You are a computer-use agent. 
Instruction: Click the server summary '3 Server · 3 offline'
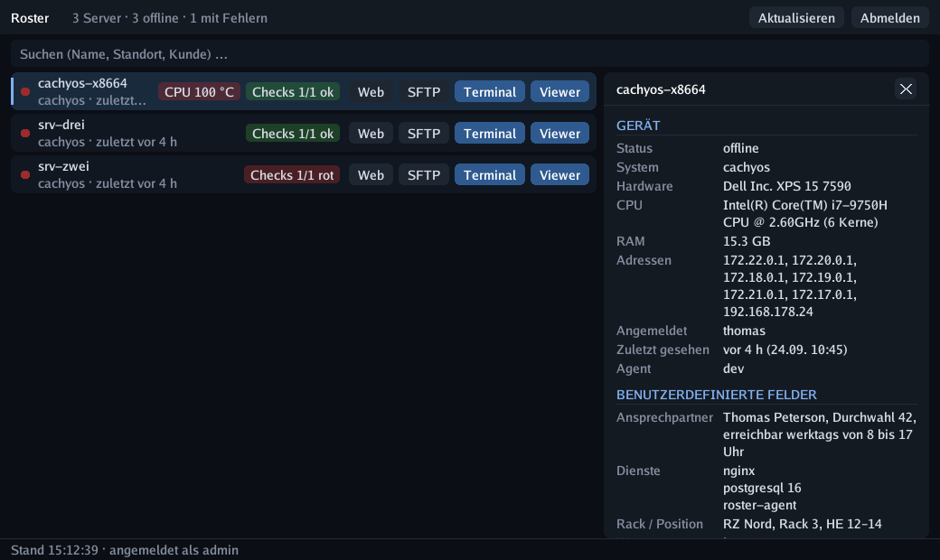pos(126,18)
